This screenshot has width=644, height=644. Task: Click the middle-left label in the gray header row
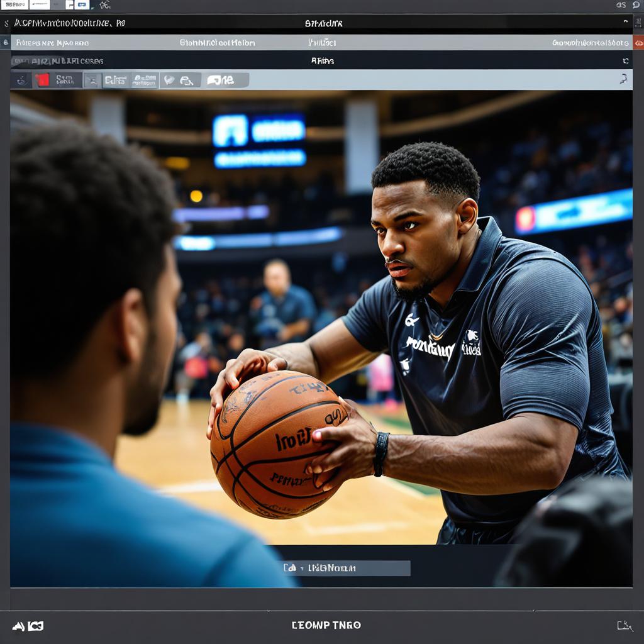217,43
